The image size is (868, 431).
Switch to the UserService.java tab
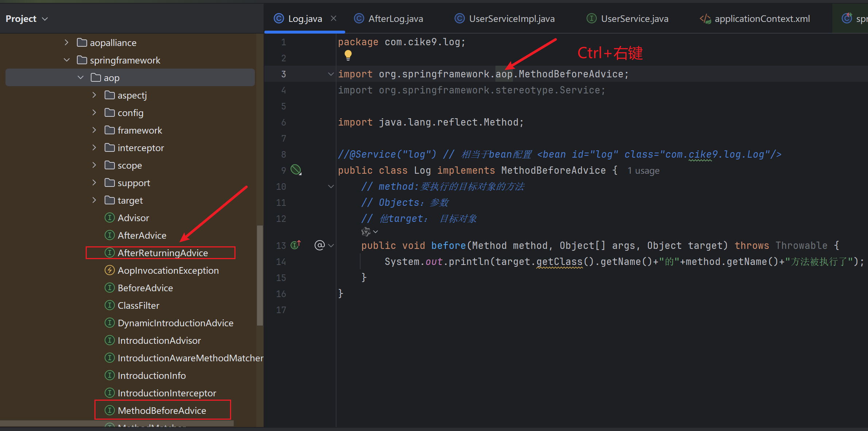(x=627, y=19)
